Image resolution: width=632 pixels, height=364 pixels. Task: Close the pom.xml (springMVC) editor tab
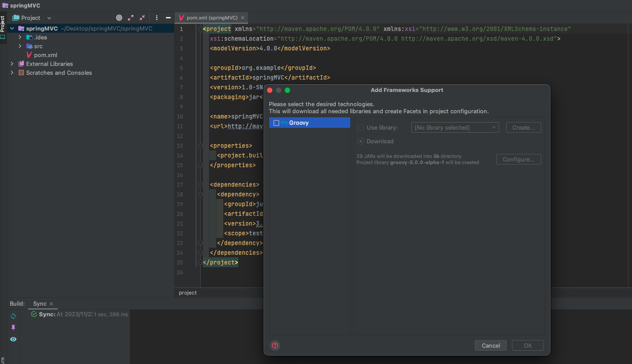(243, 18)
